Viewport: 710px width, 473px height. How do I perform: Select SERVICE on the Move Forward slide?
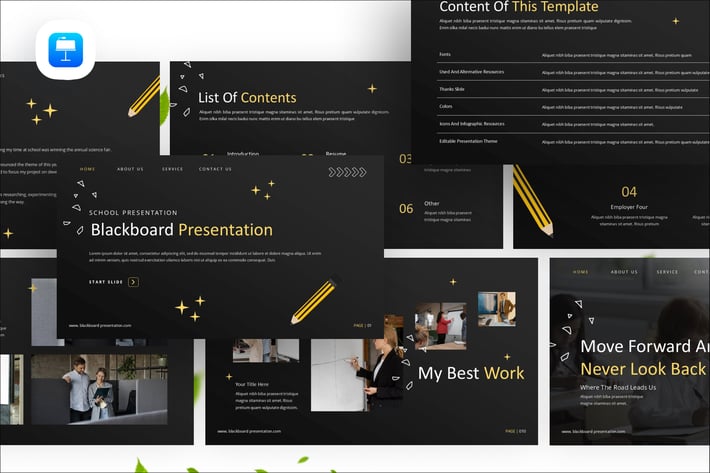667,272
